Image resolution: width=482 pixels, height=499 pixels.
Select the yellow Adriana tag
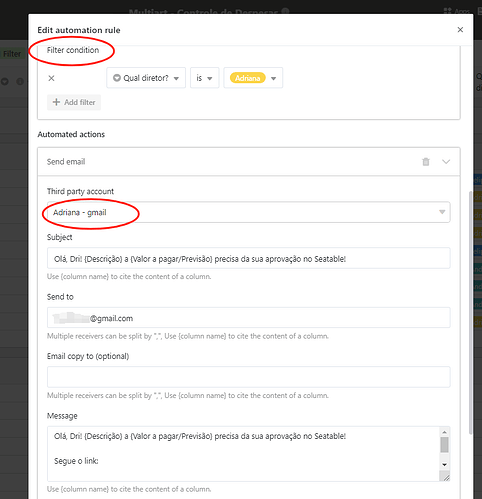coord(247,78)
